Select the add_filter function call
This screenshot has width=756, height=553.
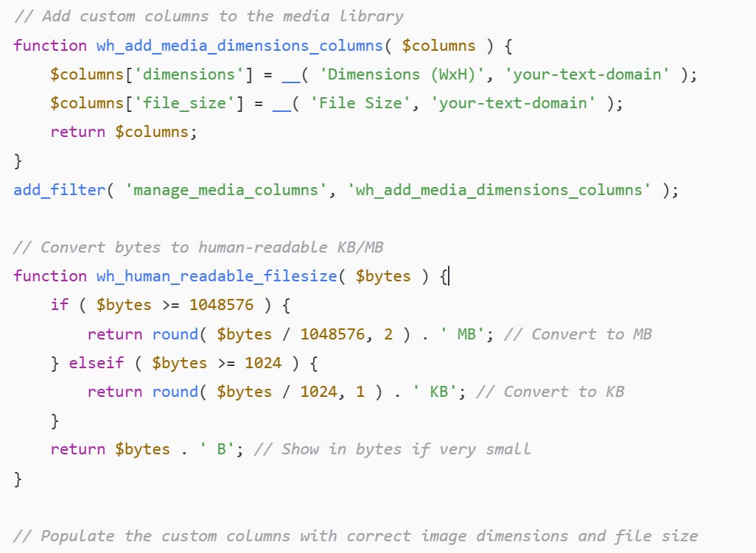[x=57, y=189]
